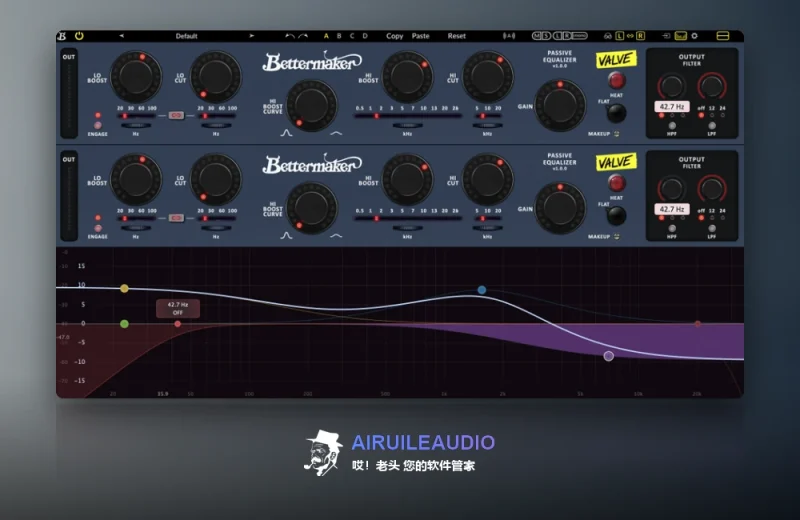Click the lower unit narrow curve shape icon
Viewport: 800px width, 520px height.
[286, 235]
